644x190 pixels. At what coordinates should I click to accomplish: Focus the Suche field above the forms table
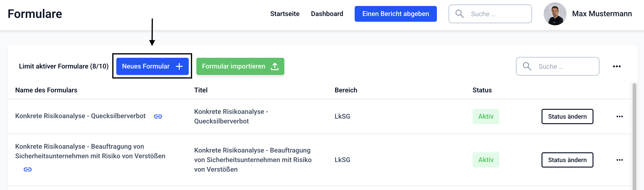pyautogui.click(x=565, y=66)
